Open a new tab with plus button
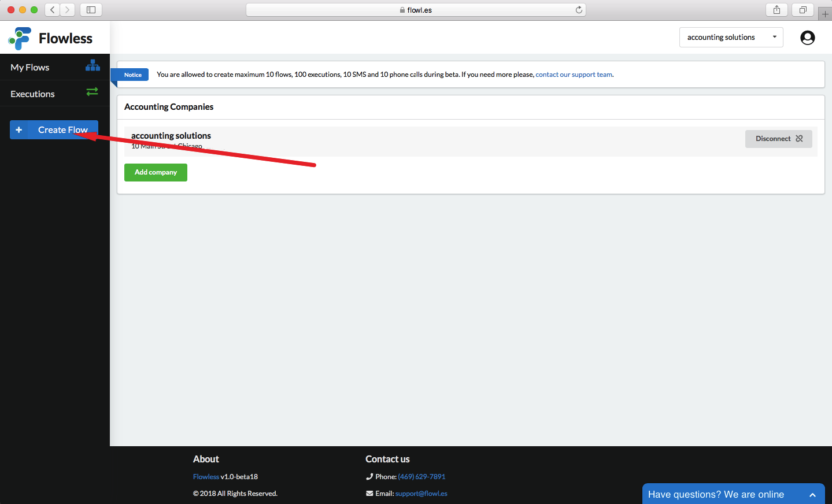832x504 pixels. click(x=825, y=14)
